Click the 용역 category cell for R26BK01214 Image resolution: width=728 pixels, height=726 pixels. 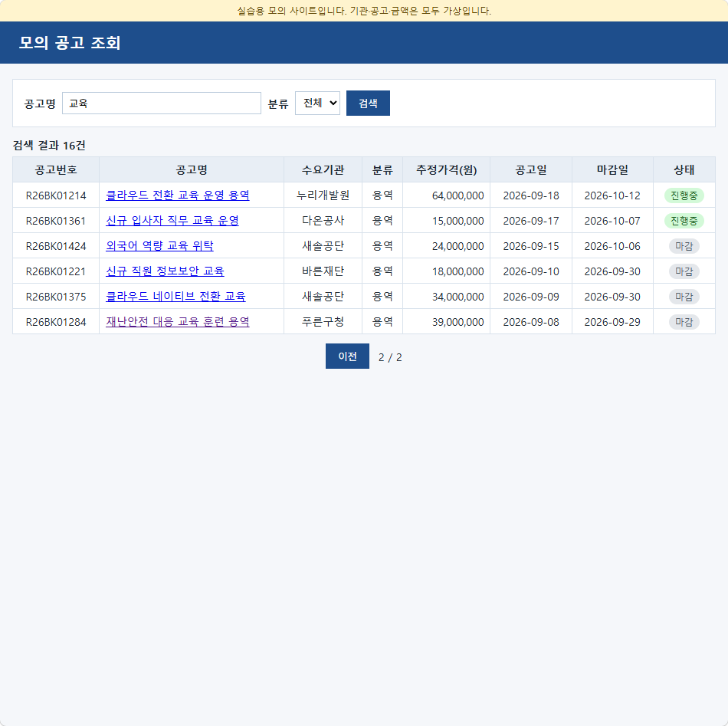pyautogui.click(x=382, y=195)
